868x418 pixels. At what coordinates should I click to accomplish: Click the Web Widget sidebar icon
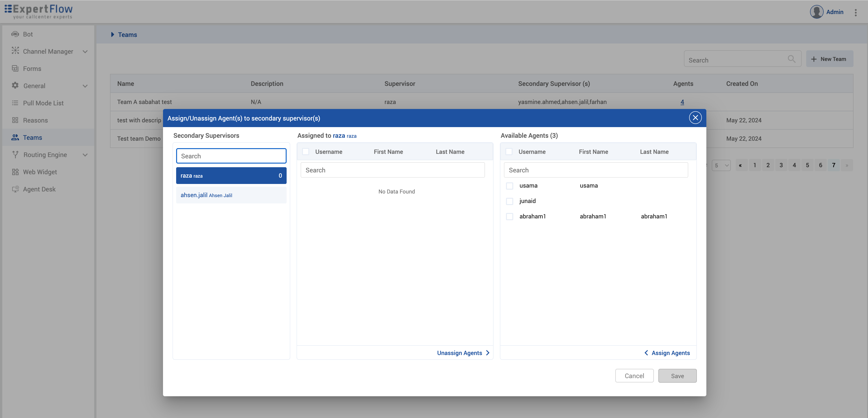[x=15, y=172]
